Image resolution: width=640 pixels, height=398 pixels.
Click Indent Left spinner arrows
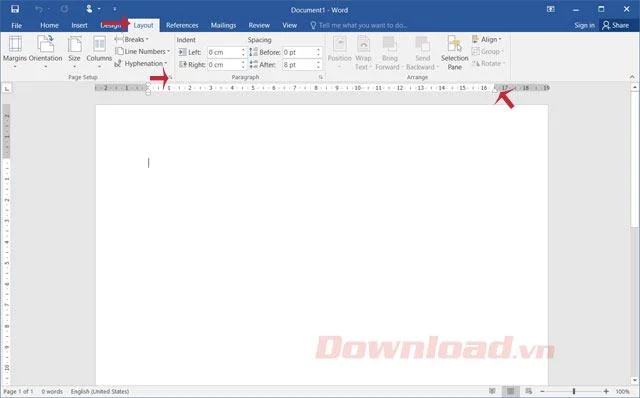pyautogui.click(x=243, y=52)
